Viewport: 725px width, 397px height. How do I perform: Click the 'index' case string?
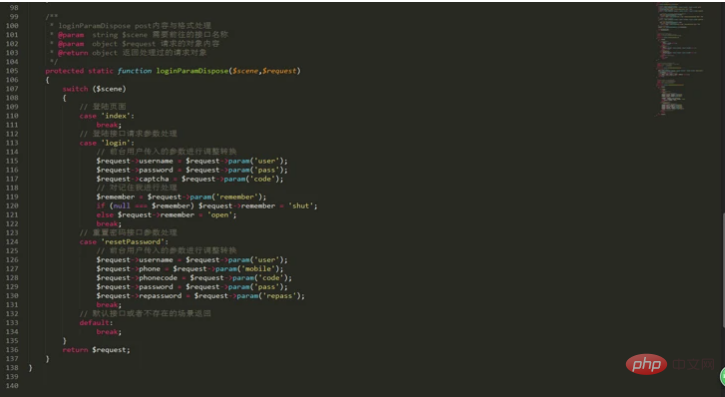(x=116, y=116)
